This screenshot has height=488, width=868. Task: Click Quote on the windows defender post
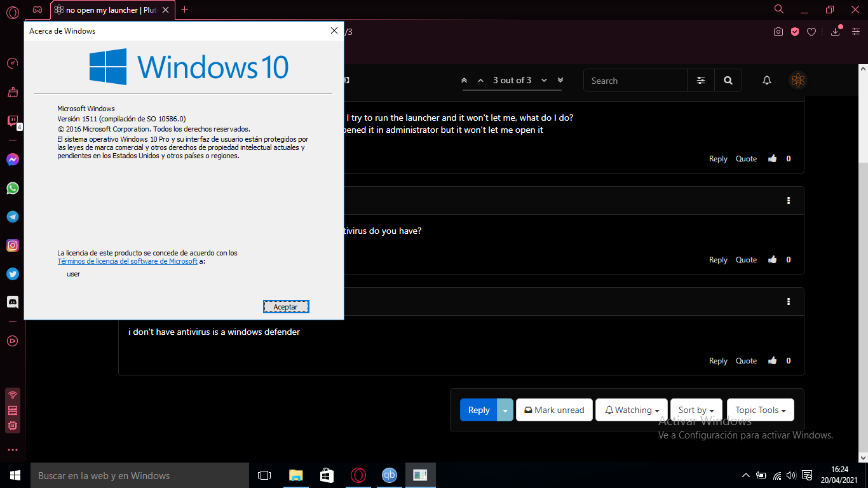point(746,361)
